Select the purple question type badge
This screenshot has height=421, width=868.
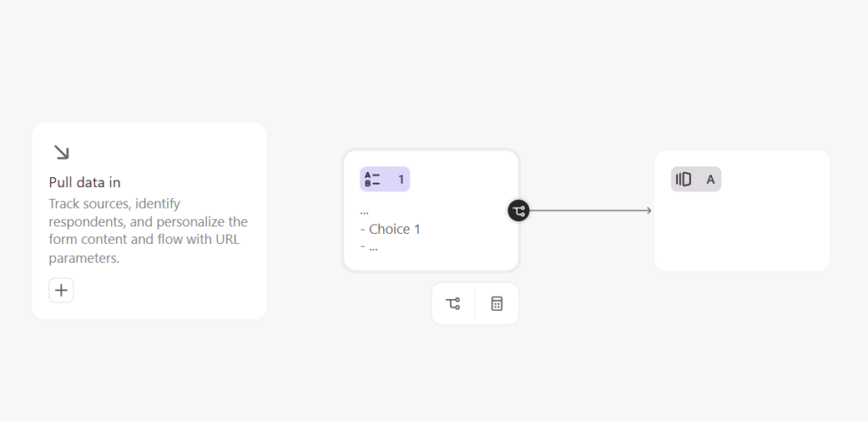[x=385, y=180]
